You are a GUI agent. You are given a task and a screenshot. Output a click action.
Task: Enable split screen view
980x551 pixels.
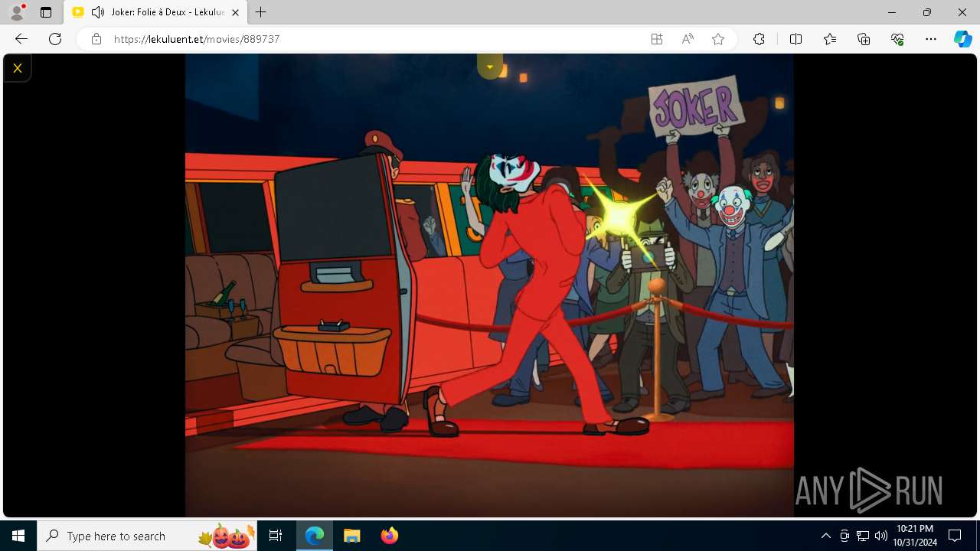[x=795, y=39]
